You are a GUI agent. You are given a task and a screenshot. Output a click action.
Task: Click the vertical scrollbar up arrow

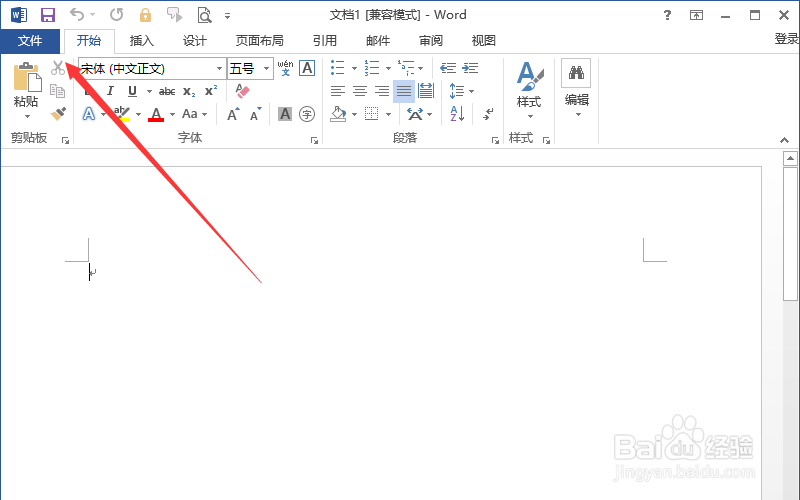tap(790, 159)
